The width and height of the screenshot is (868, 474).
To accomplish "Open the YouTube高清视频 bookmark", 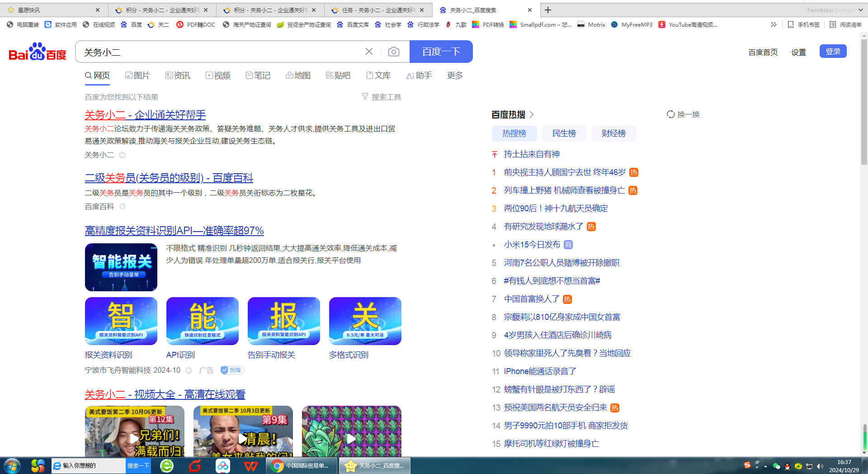I will 688,24.
